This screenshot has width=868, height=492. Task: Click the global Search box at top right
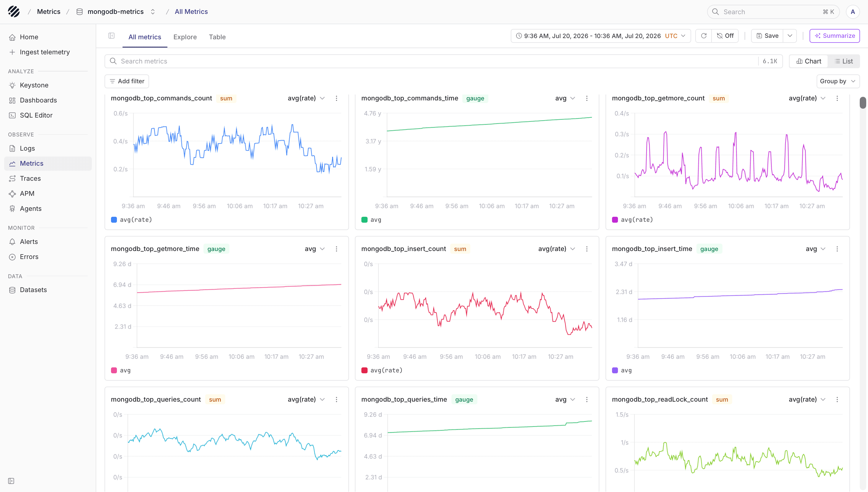(773, 12)
